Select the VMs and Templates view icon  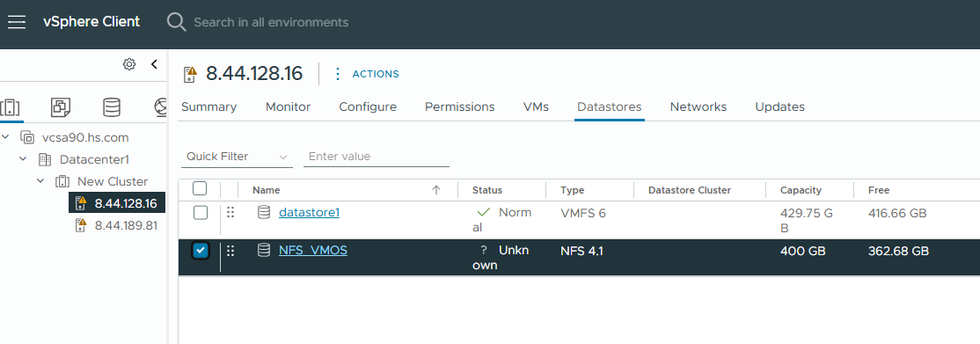click(x=61, y=107)
